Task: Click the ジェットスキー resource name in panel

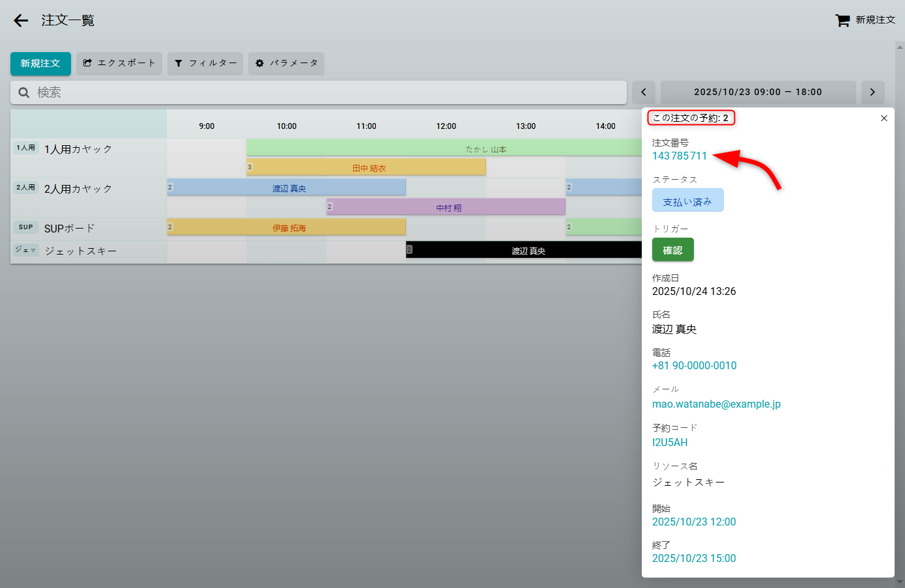Action: (x=689, y=483)
